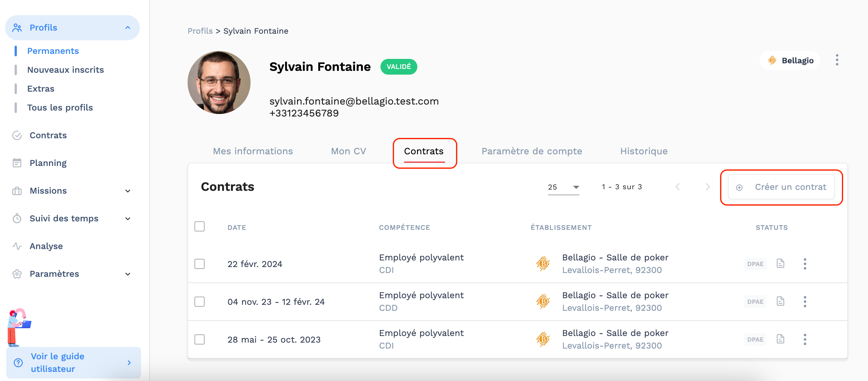Click the guide mascot illustration
This screenshot has width=868, height=381.
coord(19,327)
